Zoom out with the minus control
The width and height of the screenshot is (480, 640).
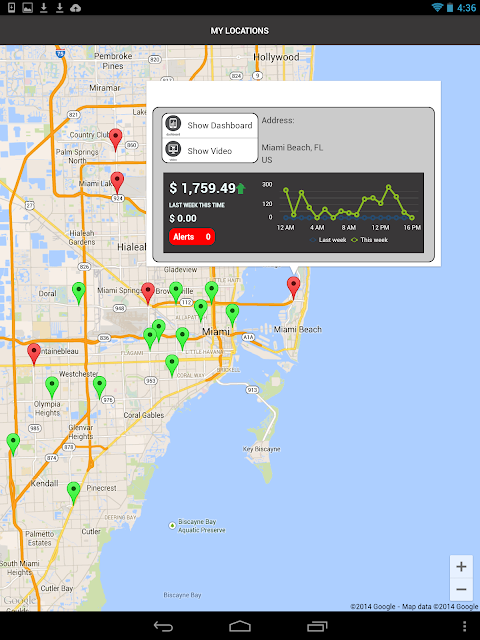pyautogui.click(x=461, y=589)
